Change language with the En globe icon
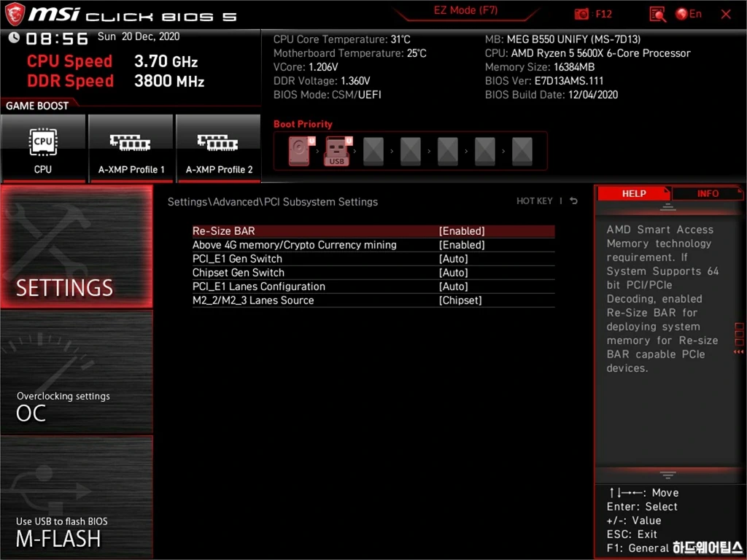Image resolution: width=747 pixels, height=560 pixels. [689, 14]
